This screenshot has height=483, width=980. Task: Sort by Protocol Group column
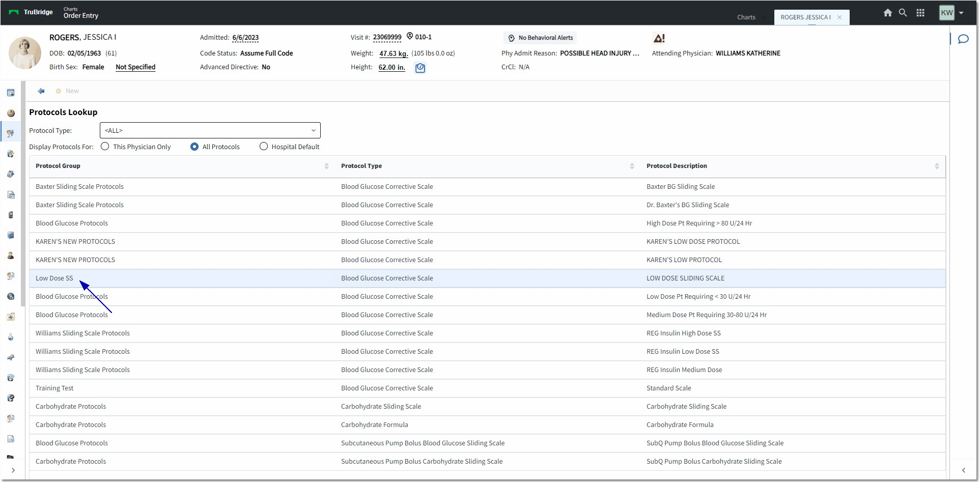(326, 166)
